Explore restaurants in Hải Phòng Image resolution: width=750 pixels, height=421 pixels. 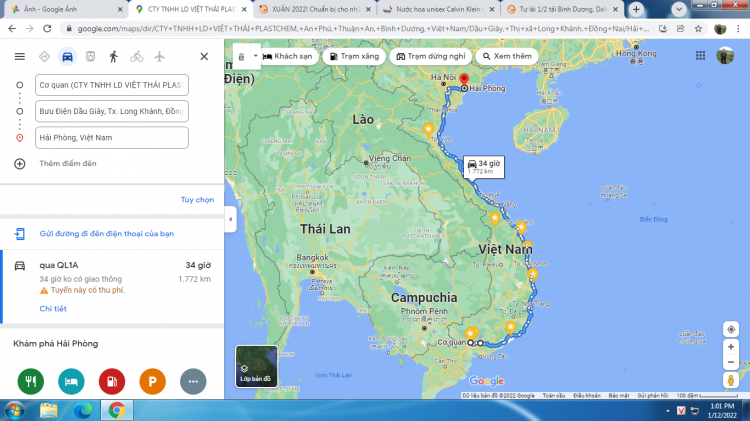coord(31,381)
